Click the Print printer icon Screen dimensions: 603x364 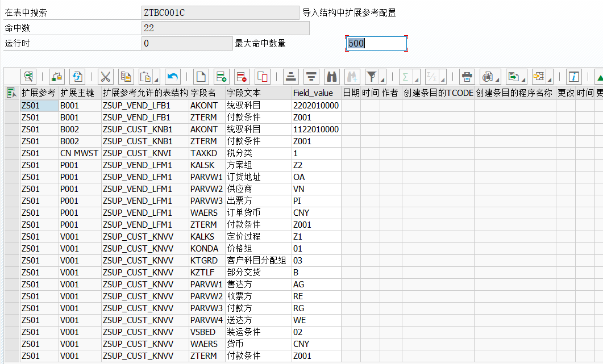(467, 77)
